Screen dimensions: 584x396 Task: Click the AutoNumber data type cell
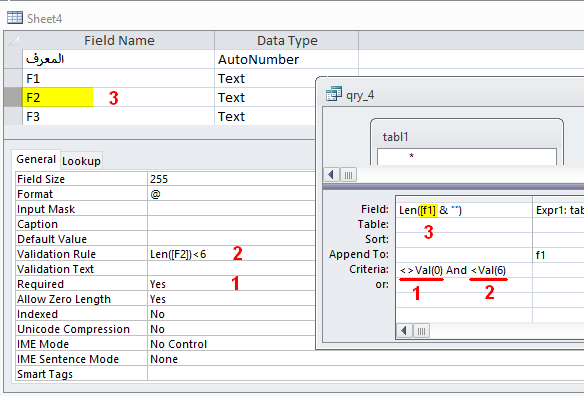point(286,60)
